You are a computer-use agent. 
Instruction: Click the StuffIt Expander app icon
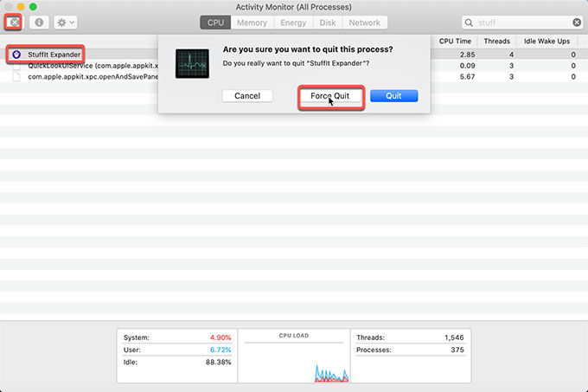click(16, 55)
